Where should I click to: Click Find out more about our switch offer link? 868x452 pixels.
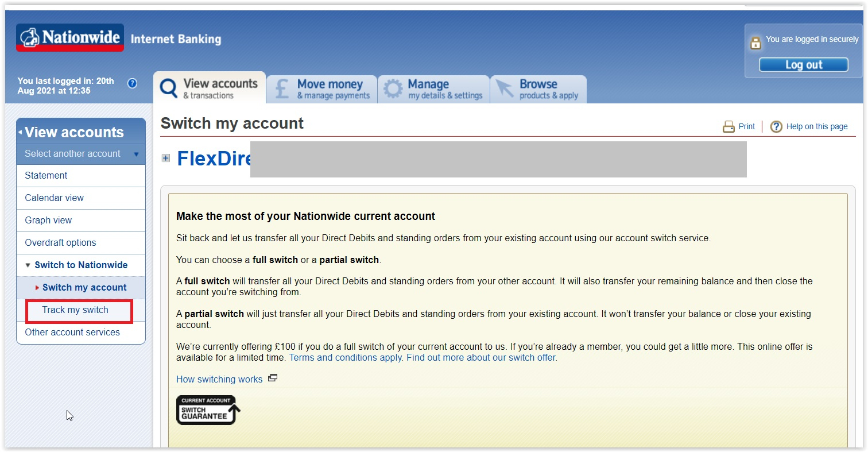coord(482,358)
